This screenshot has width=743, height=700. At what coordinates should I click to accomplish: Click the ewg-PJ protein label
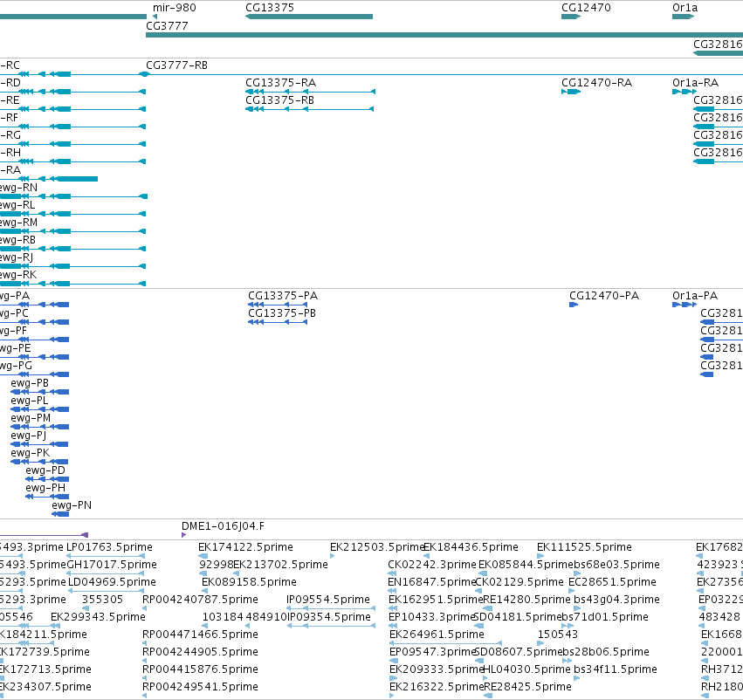coord(29,436)
